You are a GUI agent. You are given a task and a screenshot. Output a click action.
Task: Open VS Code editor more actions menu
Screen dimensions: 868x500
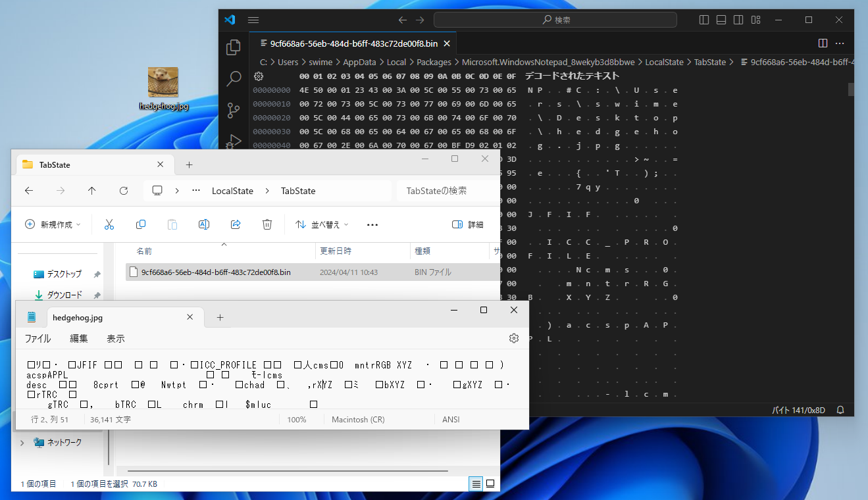(840, 43)
